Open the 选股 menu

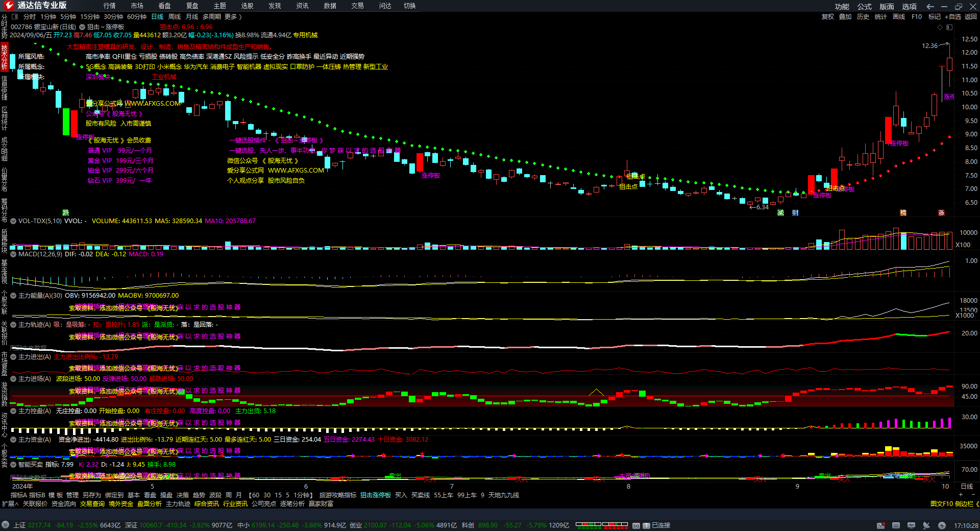click(247, 6)
